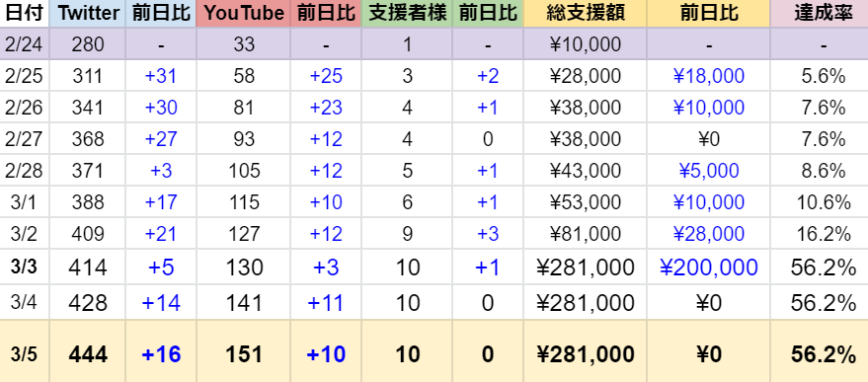Click the 2/26 date cell

(24, 107)
